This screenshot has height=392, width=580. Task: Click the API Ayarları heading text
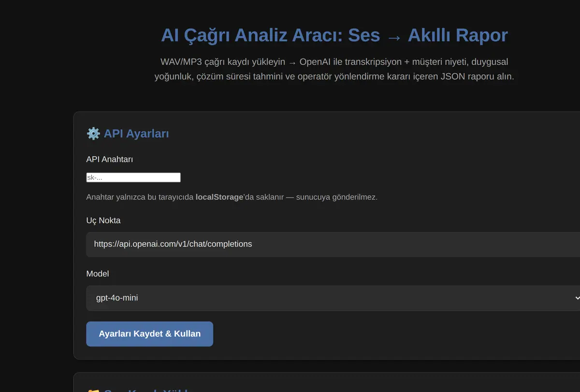(136, 133)
